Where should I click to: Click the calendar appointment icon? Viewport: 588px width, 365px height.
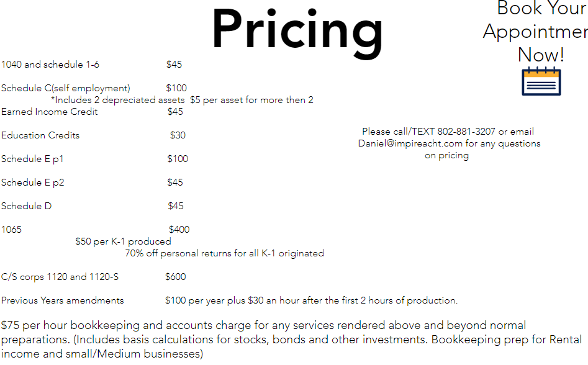(x=541, y=81)
